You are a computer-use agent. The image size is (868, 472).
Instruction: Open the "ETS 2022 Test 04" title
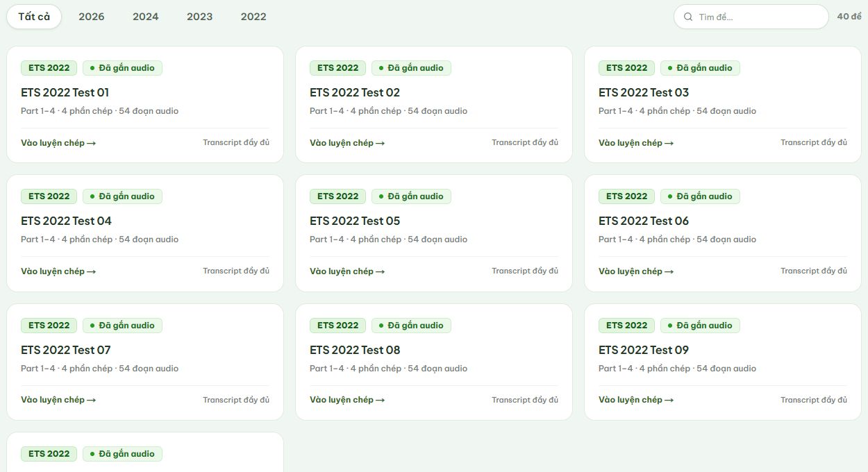click(66, 221)
